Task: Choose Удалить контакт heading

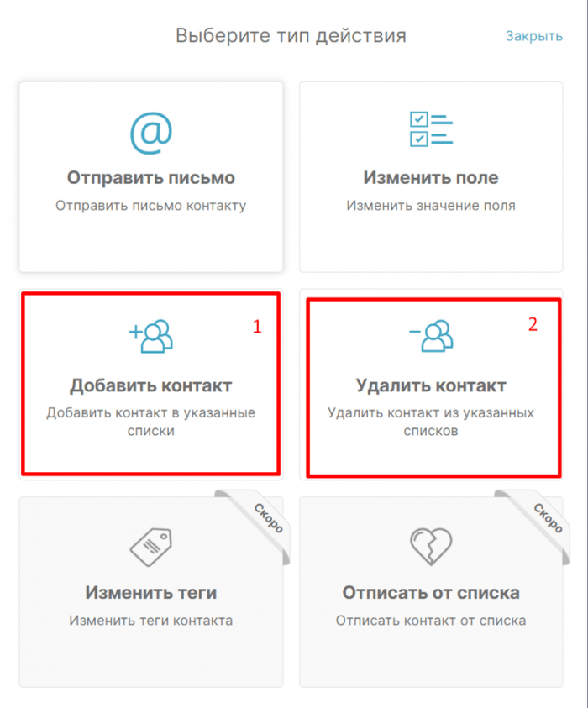Action: [431, 385]
